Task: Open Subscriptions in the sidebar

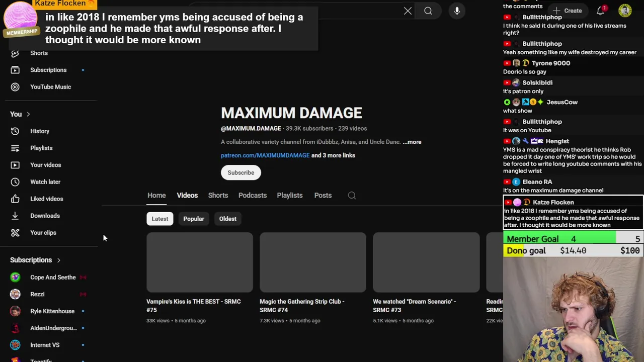Action: click(48, 70)
